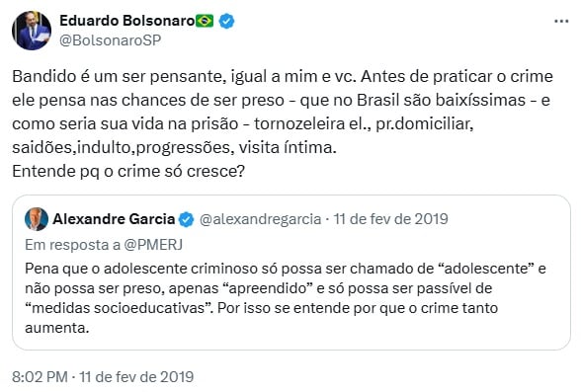The width and height of the screenshot is (581, 392).
Task: Click the 8:02 PM timestamp
Action: 40,377
